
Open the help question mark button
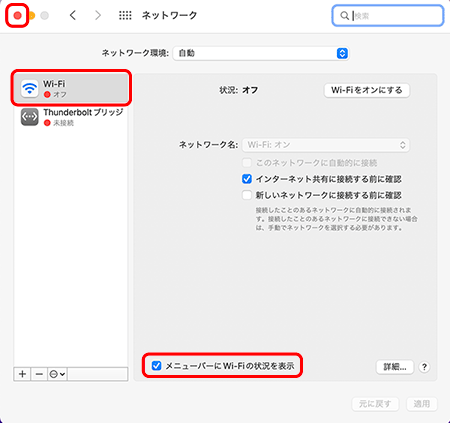424,367
